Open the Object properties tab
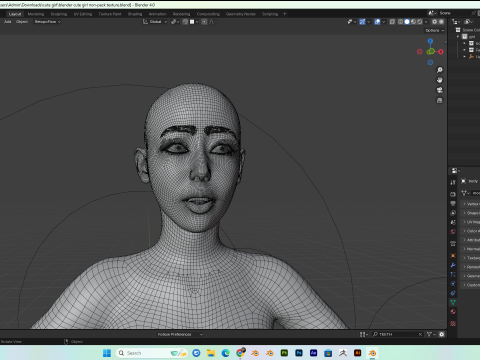The height and width of the screenshot is (360, 480). pos(453,256)
